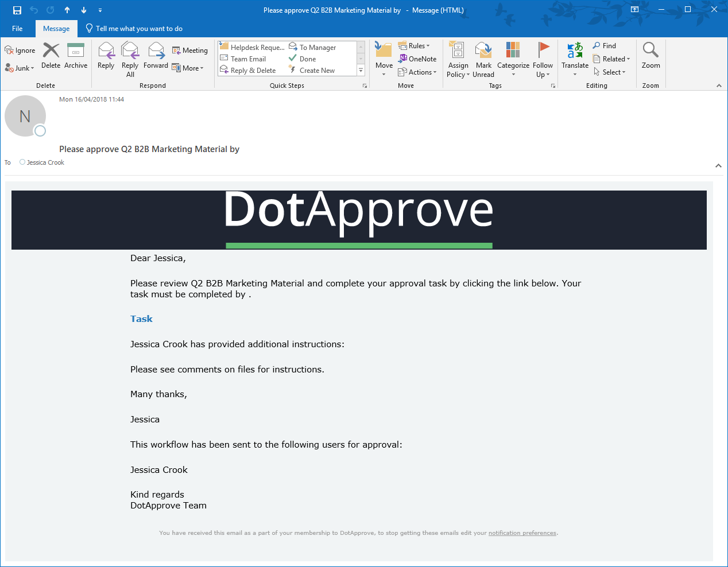The width and height of the screenshot is (728, 567).
Task: Click Reply All
Action: tap(130, 60)
